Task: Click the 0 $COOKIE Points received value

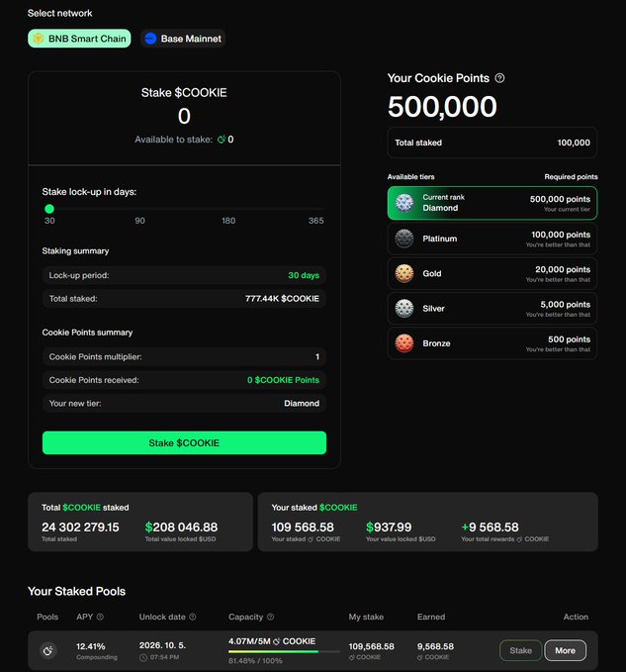Action: [283, 380]
